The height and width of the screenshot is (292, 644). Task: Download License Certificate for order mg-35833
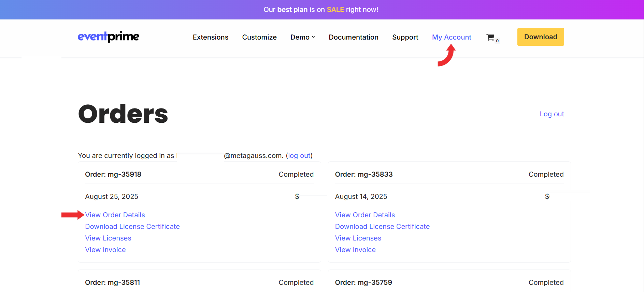382,227
